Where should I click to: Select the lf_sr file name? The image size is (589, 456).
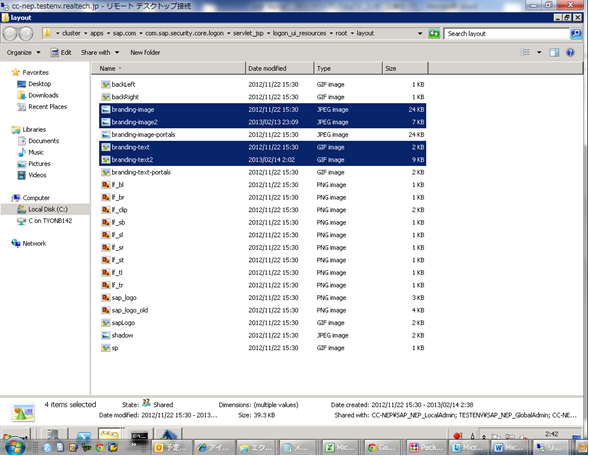[x=118, y=248]
